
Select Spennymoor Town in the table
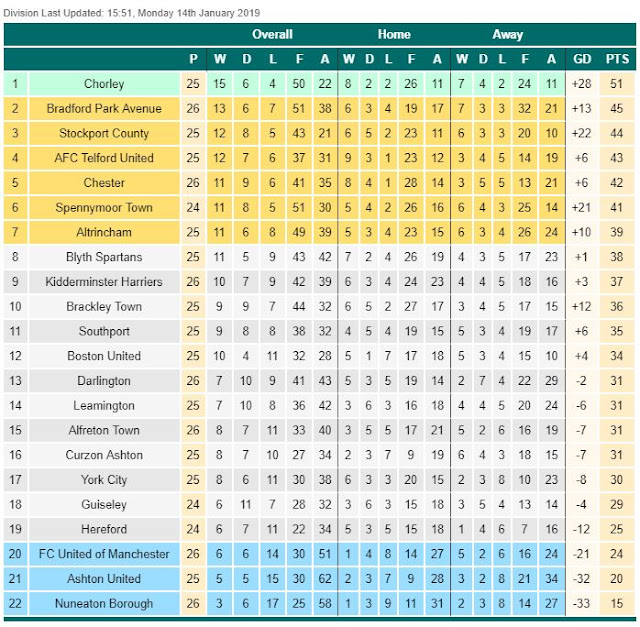[x=104, y=207]
